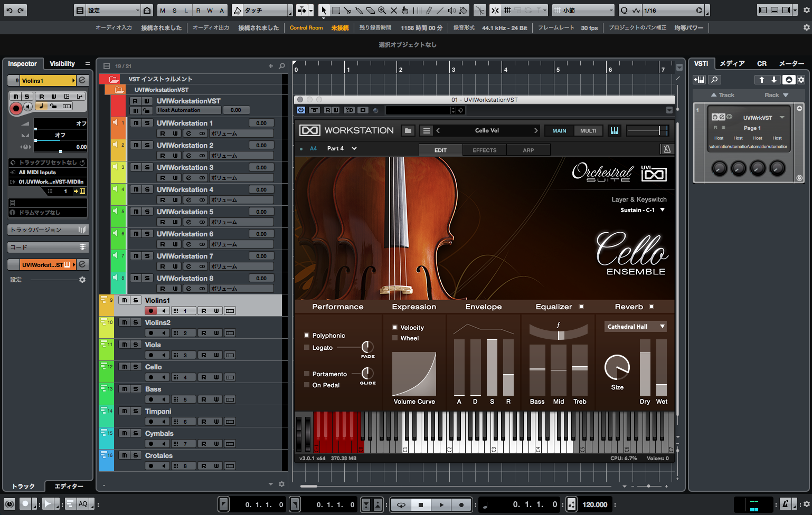This screenshot has width=812, height=515.
Task: Select the eraser tool
Action: [371, 11]
